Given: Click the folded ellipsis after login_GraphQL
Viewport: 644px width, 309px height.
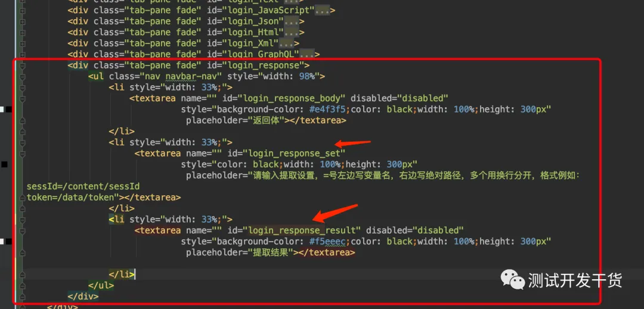Looking at the screenshot, I should [307, 54].
